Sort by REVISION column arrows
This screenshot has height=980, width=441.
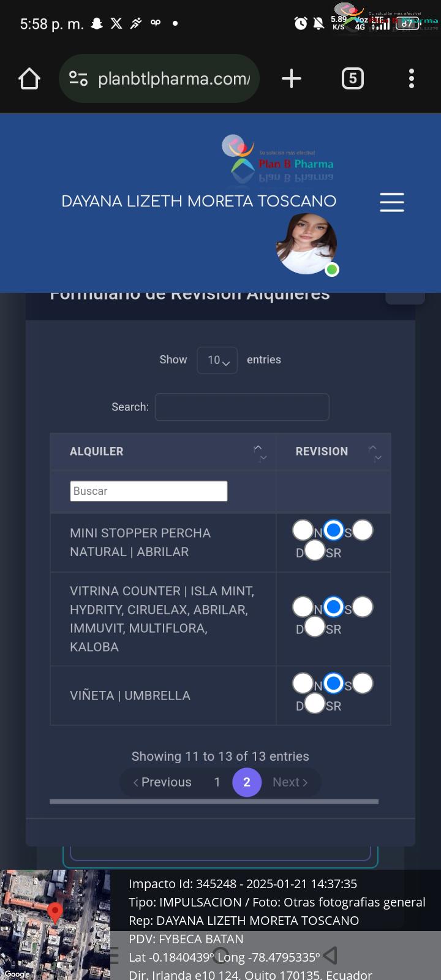[x=375, y=453]
